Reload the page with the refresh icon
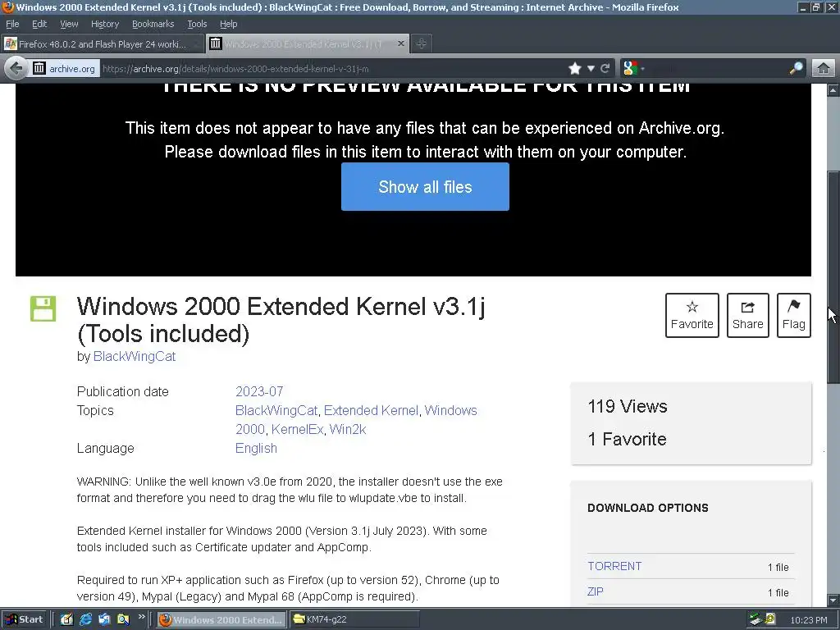 (x=605, y=69)
